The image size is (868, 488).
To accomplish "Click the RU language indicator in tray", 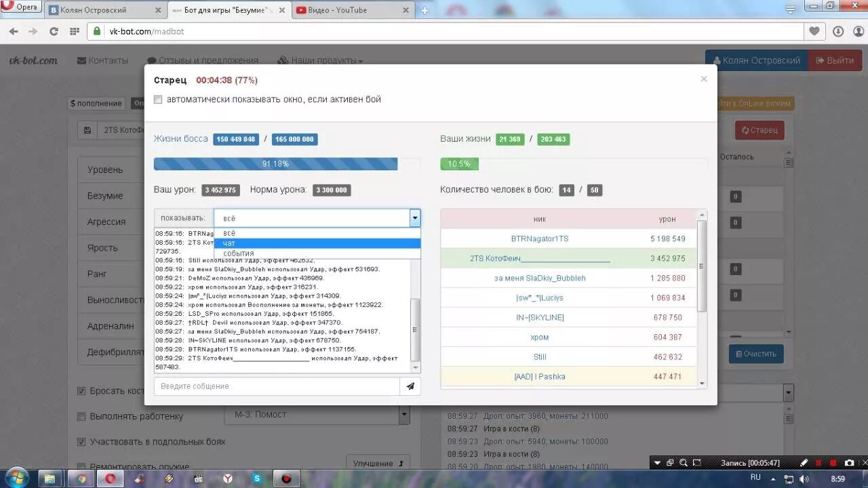I will 755,477.
